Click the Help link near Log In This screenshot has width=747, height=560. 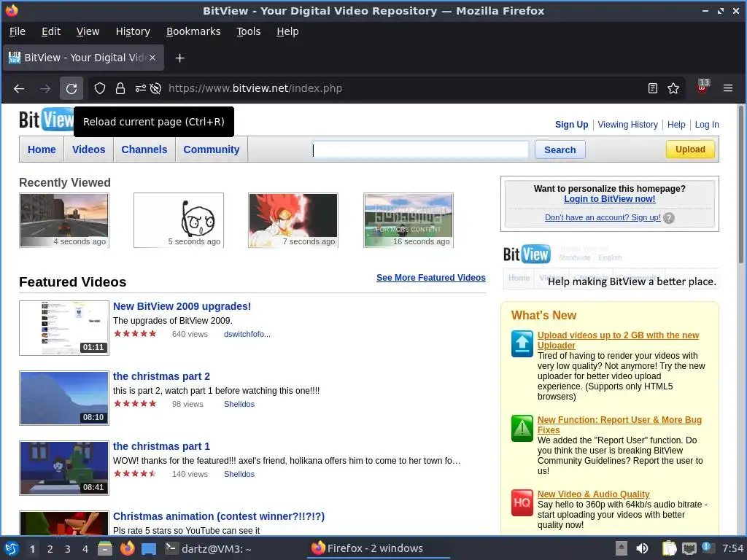point(676,124)
